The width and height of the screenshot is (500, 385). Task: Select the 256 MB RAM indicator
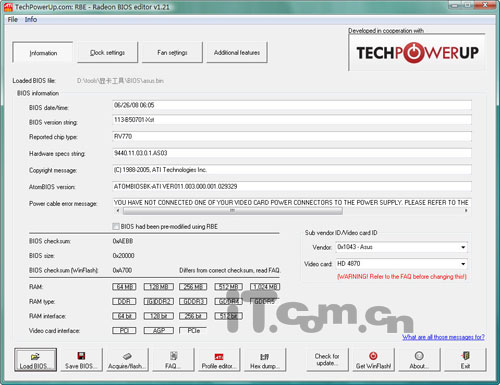tap(193, 287)
